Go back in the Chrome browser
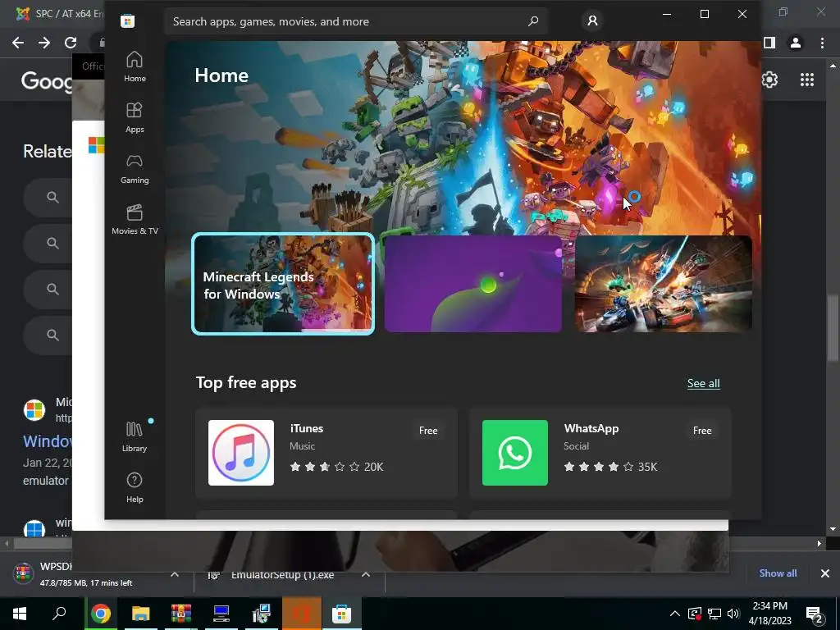 [18, 43]
